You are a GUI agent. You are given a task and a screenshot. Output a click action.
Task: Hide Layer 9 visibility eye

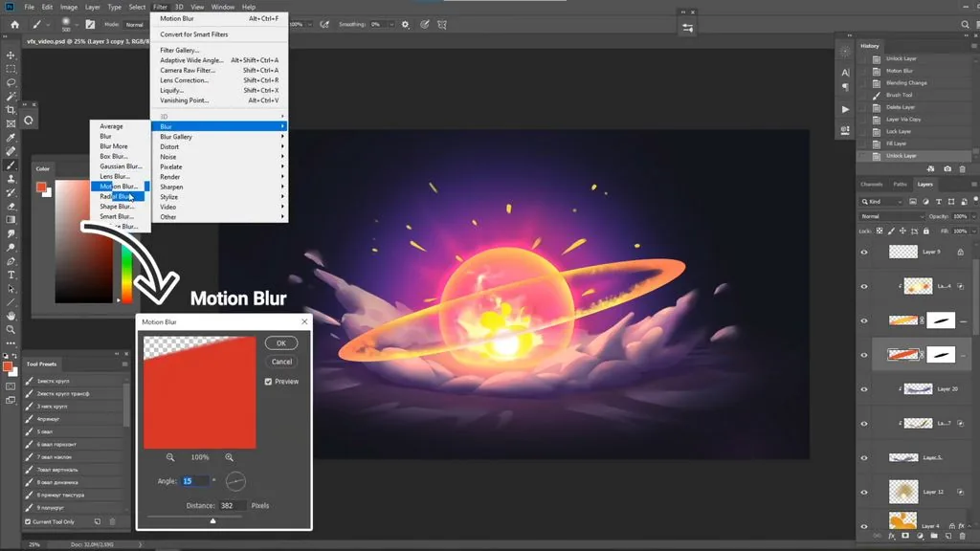click(864, 253)
